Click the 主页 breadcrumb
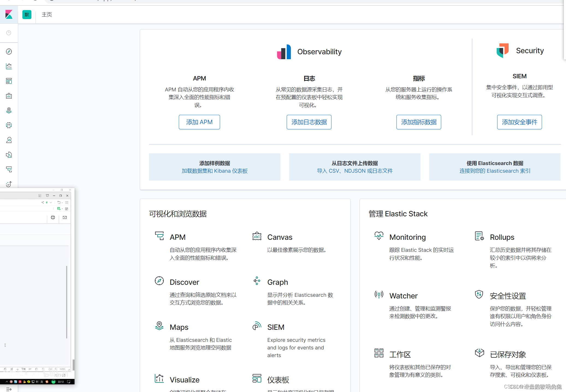This screenshot has height=392, width=566. click(47, 14)
